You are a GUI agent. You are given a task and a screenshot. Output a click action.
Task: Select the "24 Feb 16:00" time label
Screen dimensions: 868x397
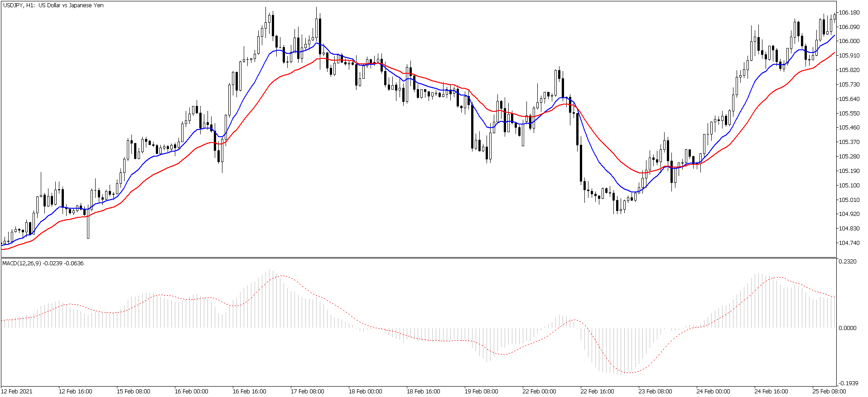pos(771,392)
